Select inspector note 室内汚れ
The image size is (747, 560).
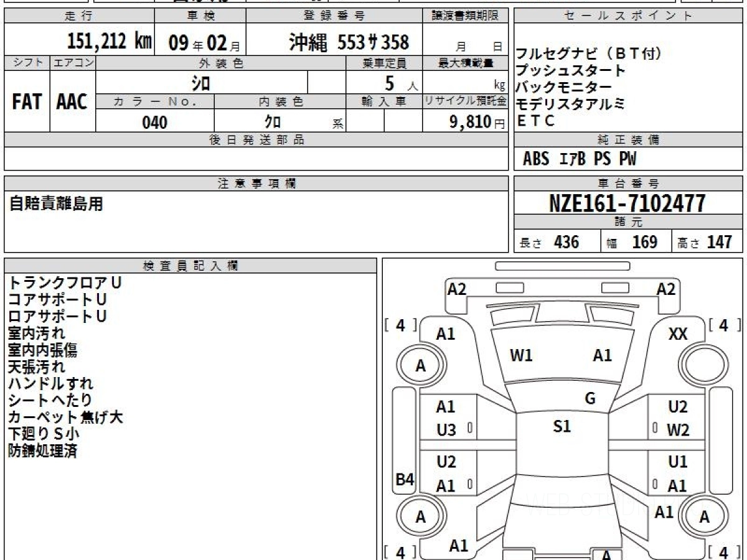tap(37, 333)
